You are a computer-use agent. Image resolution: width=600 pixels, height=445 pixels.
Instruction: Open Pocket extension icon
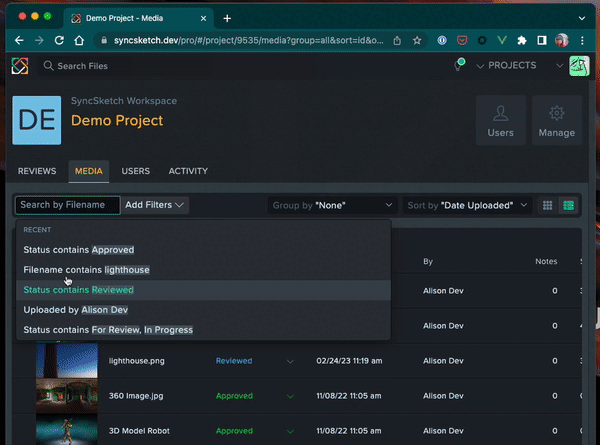[x=462, y=40]
